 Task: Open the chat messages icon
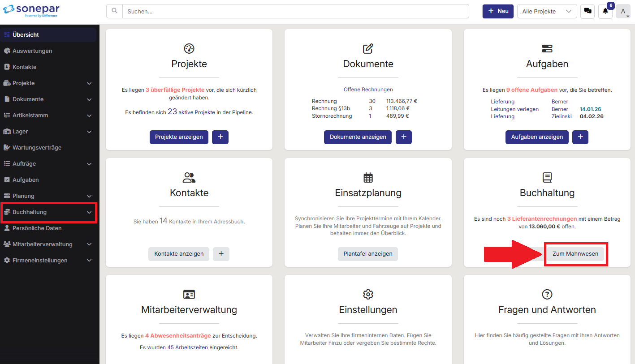(x=587, y=11)
